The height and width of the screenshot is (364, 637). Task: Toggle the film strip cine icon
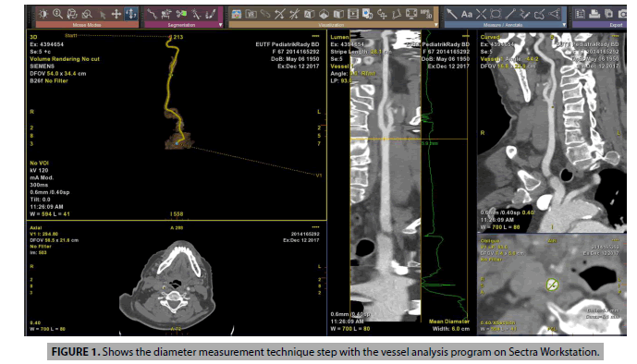tap(352, 14)
